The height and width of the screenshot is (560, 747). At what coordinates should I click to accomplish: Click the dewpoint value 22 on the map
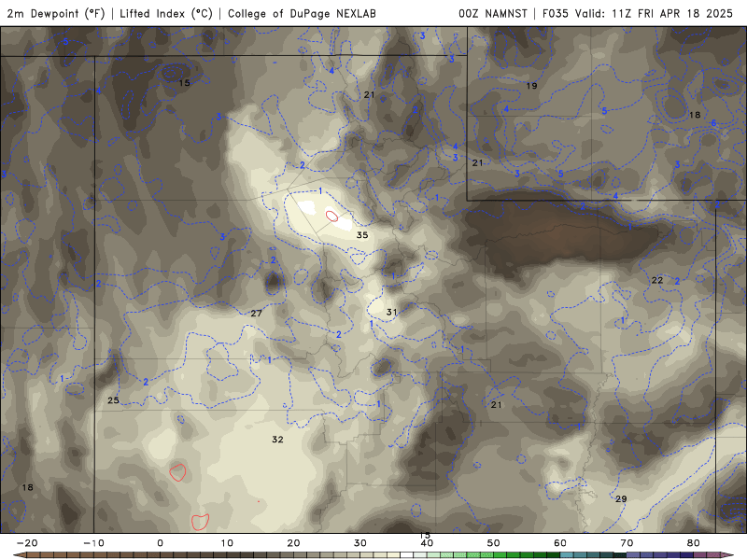tap(657, 280)
